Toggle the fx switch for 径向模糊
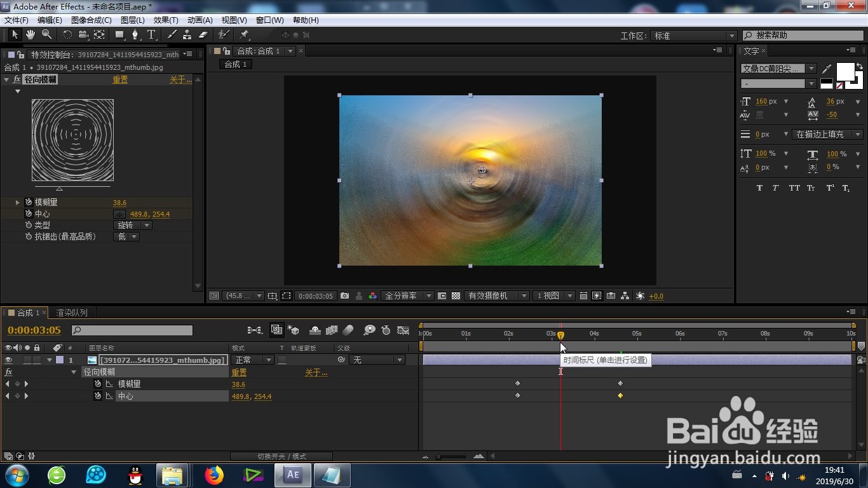 point(9,372)
